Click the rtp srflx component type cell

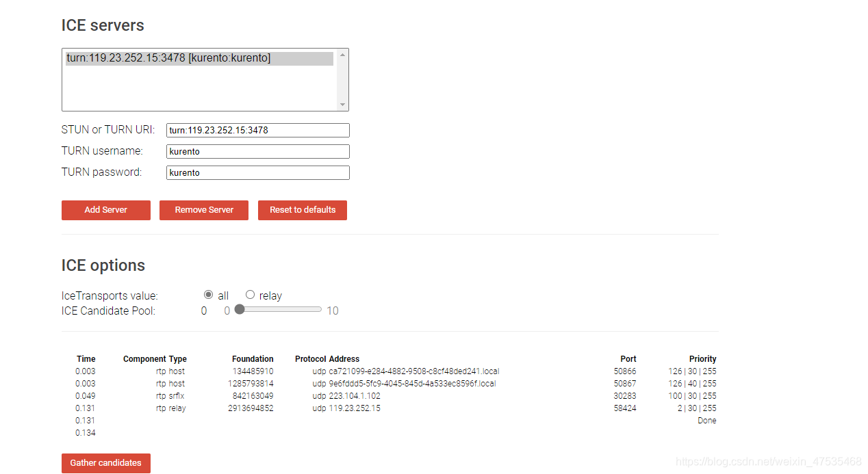[x=170, y=396]
